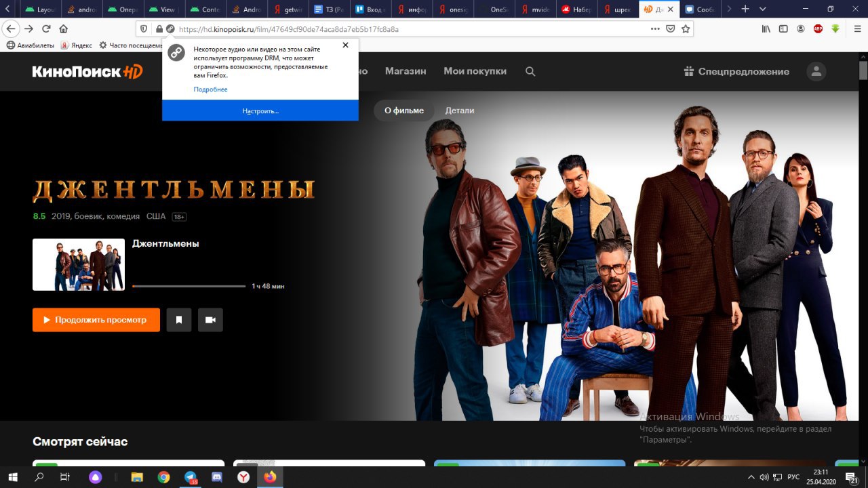Open the Яндекс bookmark

[x=77, y=45]
